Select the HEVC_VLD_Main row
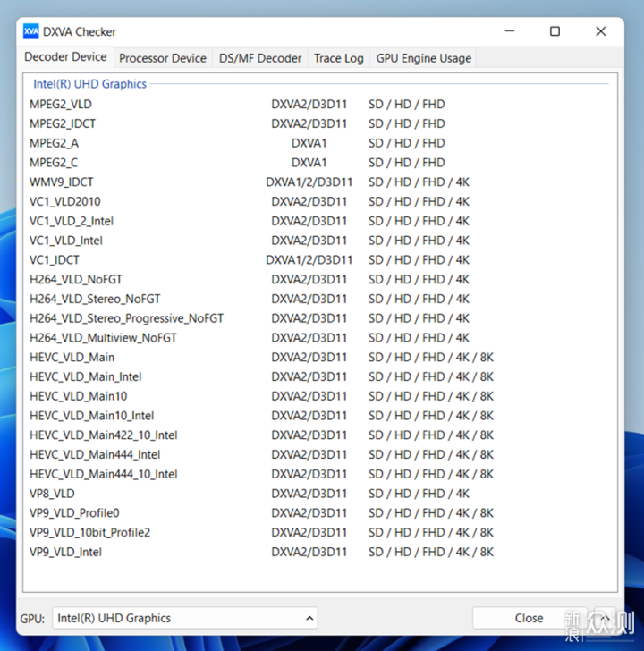 pos(319,358)
